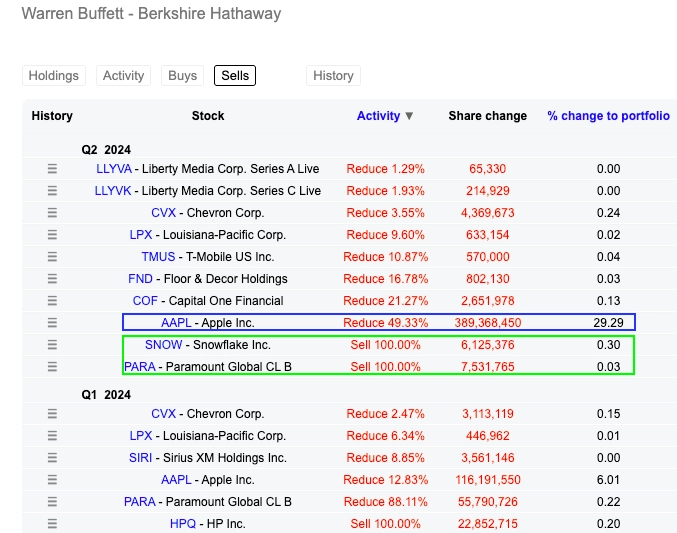
Task: Open the Q1 2024 LPX ticker link
Action: (141, 435)
